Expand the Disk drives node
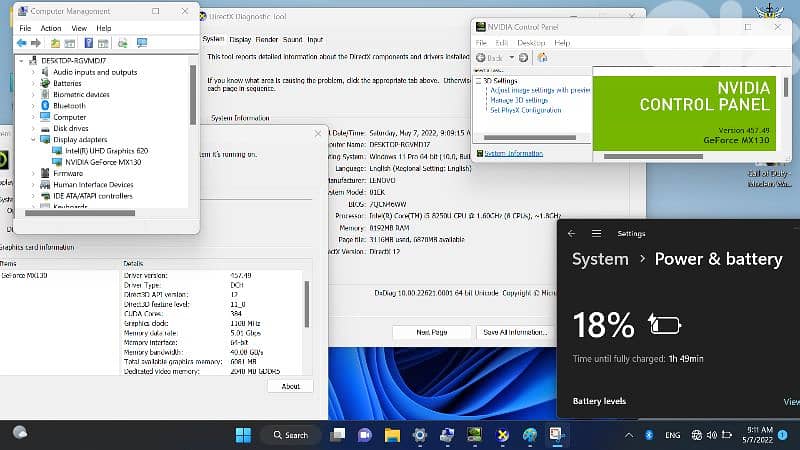This screenshot has width=800, height=450. (x=34, y=129)
